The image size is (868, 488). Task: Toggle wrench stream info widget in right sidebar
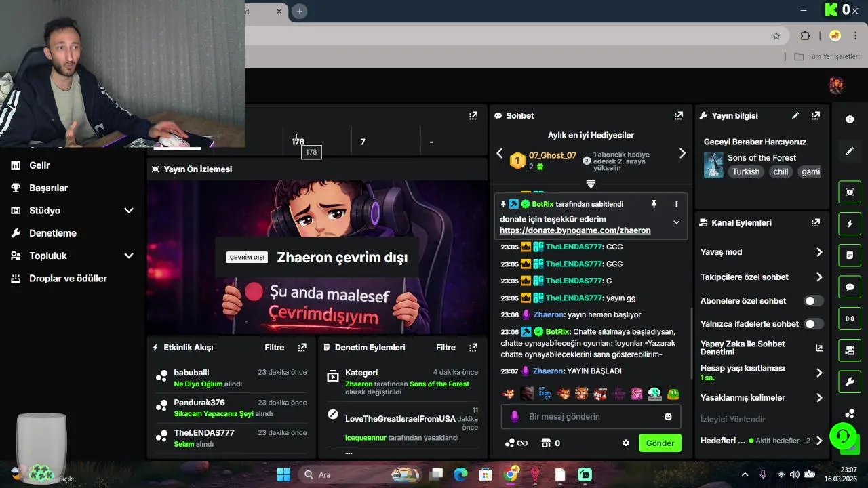tap(850, 382)
